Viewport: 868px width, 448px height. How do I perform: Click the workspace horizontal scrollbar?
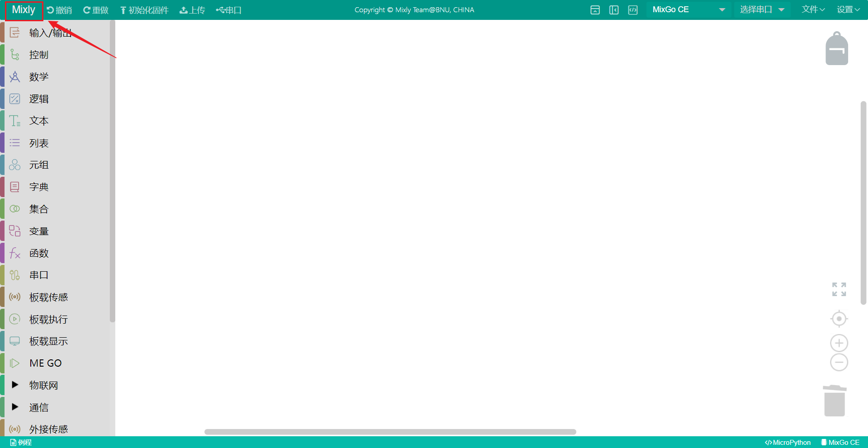(390, 432)
